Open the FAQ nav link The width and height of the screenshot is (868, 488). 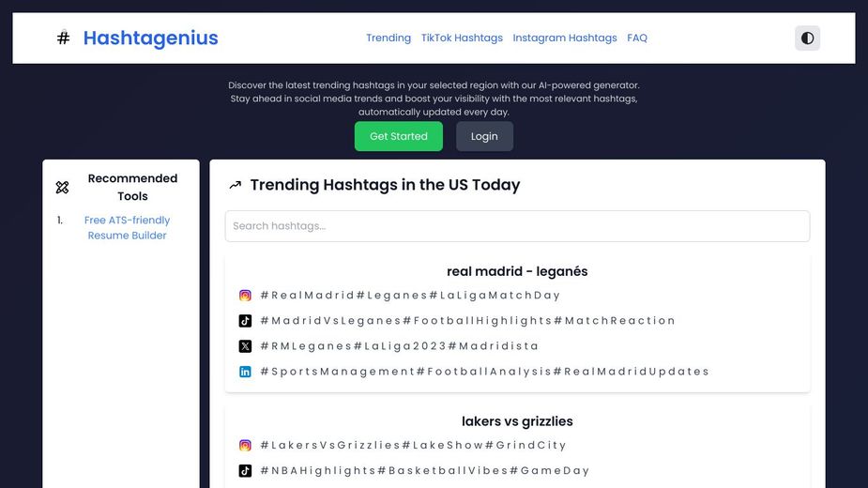pos(637,38)
